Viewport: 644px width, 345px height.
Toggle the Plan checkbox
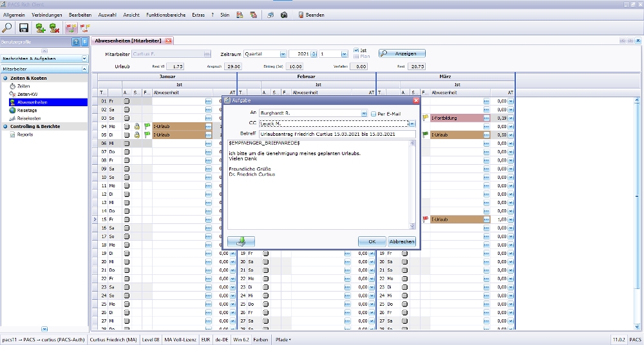click(356, 57)
